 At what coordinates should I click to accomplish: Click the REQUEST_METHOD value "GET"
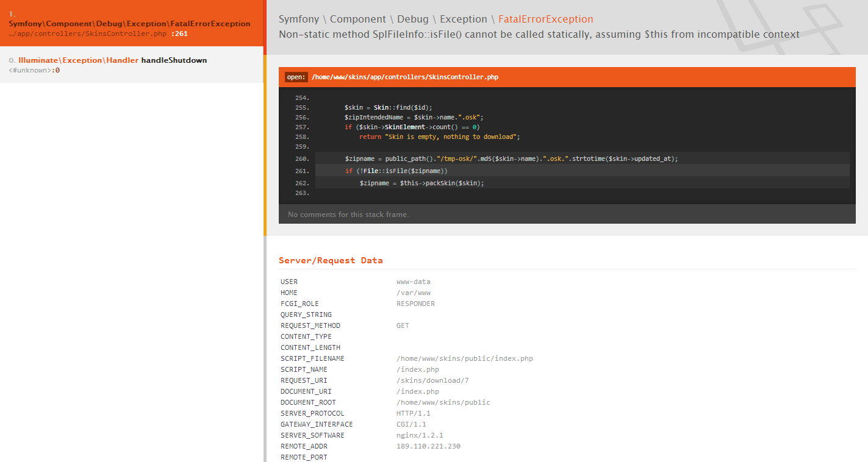point(403,325)
